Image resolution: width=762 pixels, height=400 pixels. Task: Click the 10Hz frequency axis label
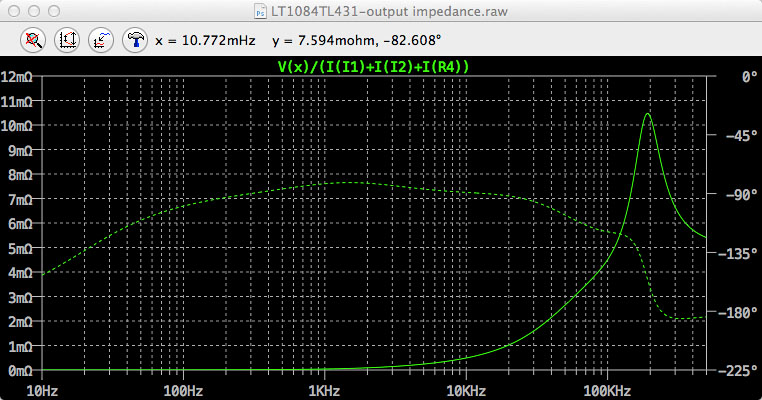point(42,390)
